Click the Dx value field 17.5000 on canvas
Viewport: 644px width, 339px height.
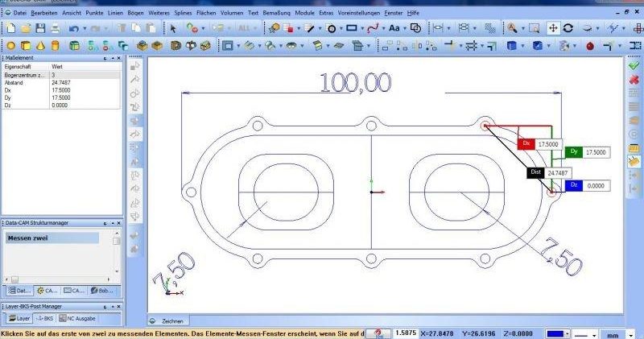coord(548,144)
